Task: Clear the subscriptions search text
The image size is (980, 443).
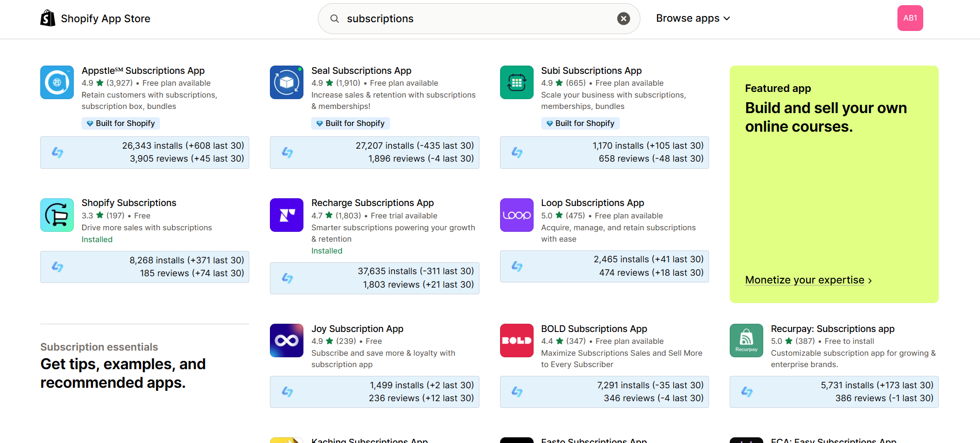Action: pyautogui.click(x=623, y=19)
